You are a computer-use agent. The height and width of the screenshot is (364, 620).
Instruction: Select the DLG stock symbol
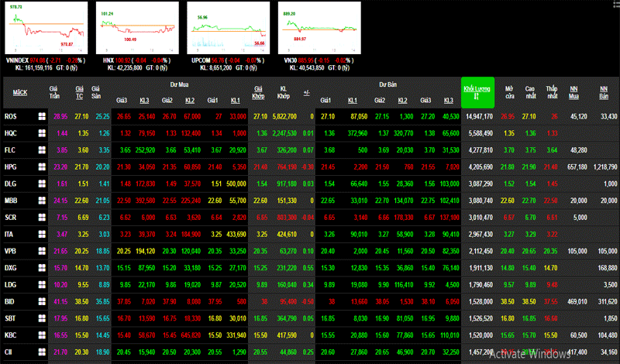coord(11,184)
